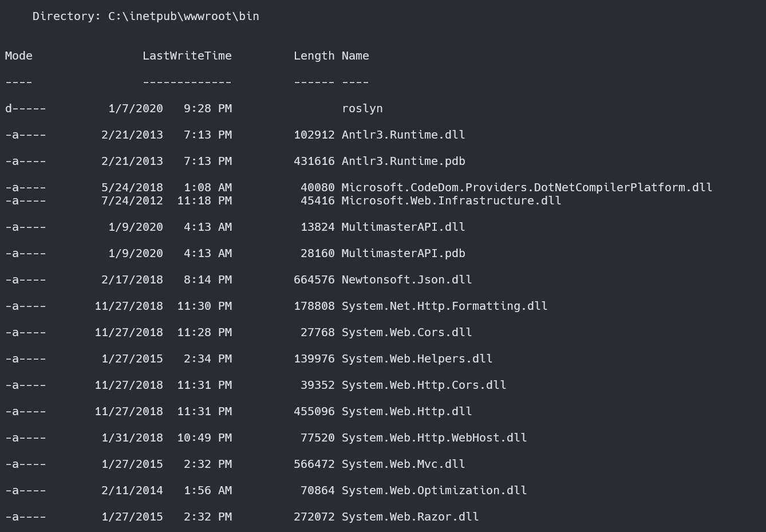Click the System.Web.Cors.dll file name
The height and width of the screenshot is (532, 766).
pos(406,332)
